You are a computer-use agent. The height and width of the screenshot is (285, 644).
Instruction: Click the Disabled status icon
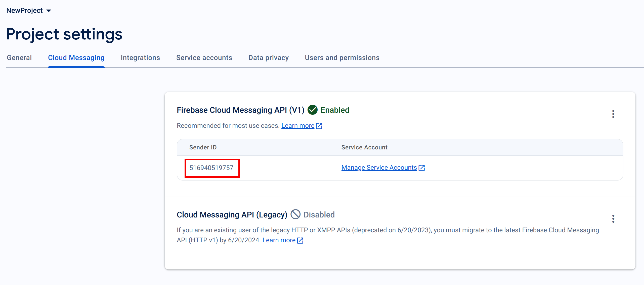click(295, 214)
